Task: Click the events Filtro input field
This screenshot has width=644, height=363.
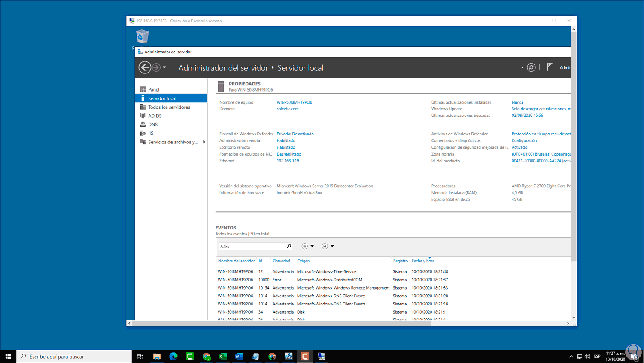Action: pos(252,246)
